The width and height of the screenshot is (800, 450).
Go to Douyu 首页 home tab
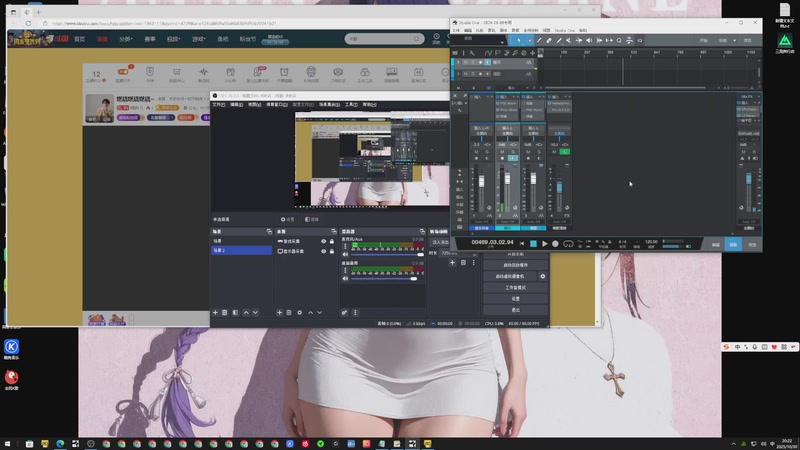click(80, 39)
